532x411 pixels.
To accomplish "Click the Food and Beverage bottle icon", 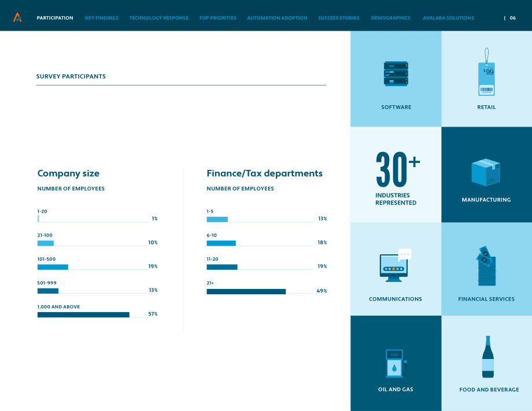I will click(488, 357).
